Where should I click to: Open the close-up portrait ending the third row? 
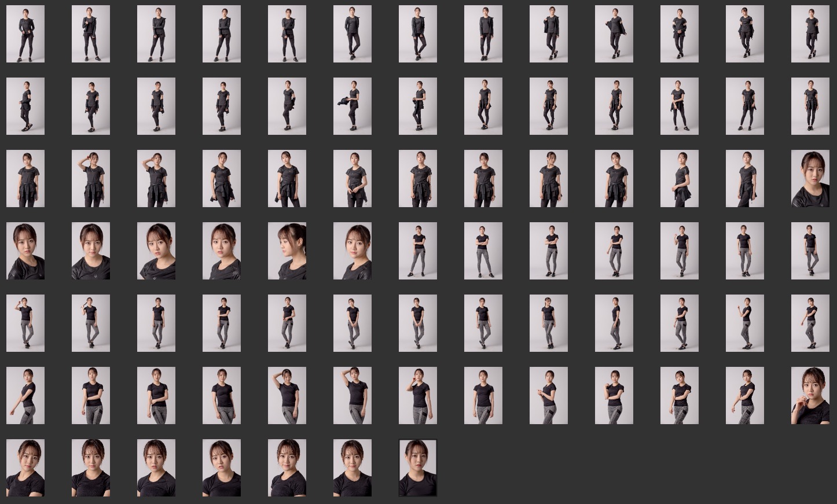pyautogui.click(x=810, y=179)
